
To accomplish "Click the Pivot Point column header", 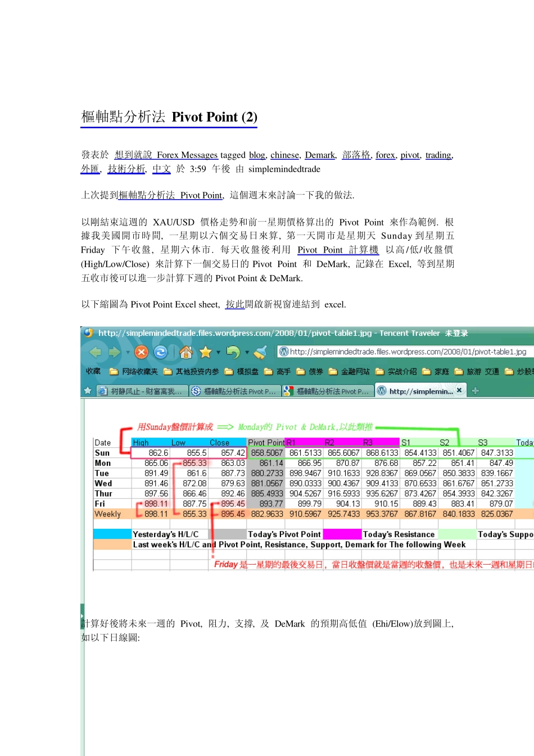I will 266,443.
